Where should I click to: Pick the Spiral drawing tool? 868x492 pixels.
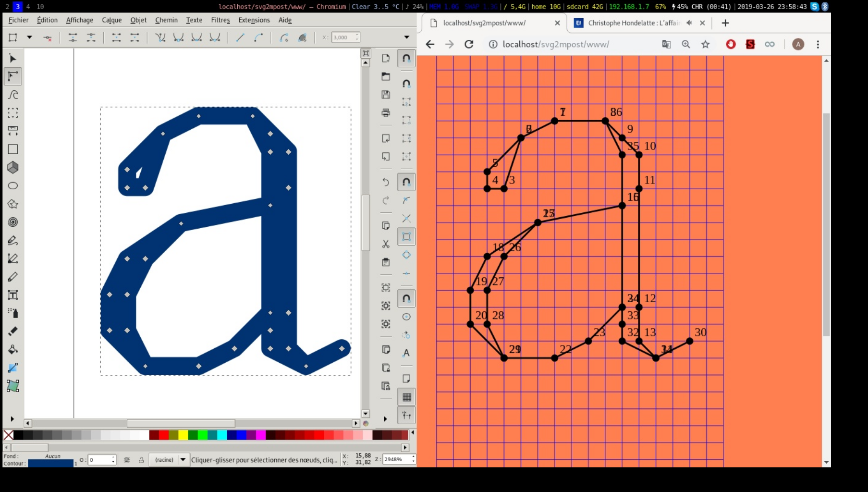pyautogui.click(x=13, y=222)
